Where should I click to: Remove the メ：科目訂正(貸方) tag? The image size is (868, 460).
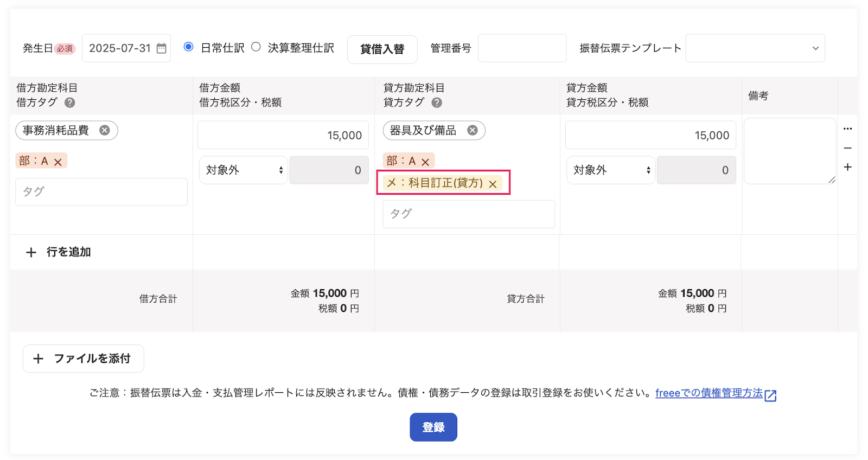click(493, 184)
